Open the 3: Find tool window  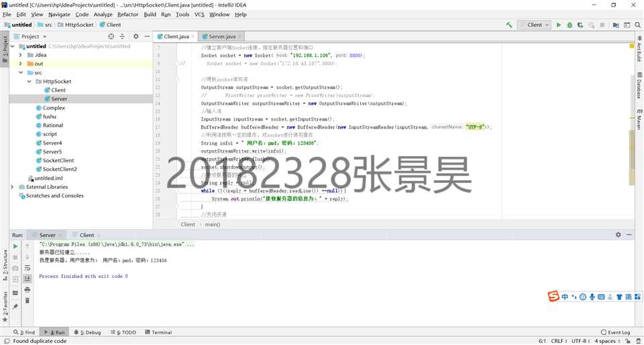tap(24, 332)
